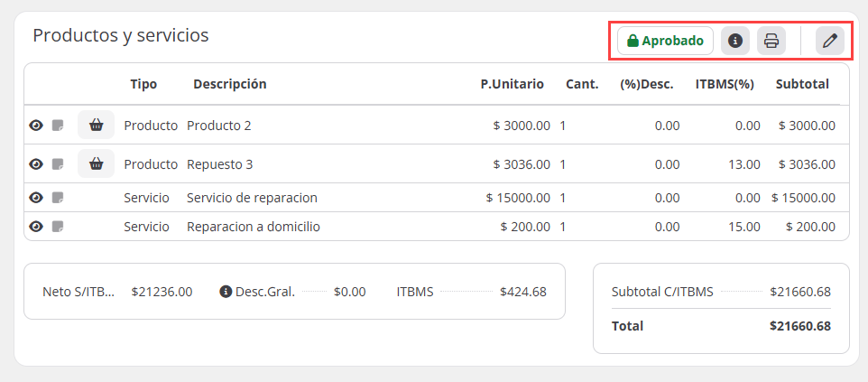The width and height of the screenshot is (868, 382).
Task: Select the Servicio de reparacion description
Action: pos(252,198)
